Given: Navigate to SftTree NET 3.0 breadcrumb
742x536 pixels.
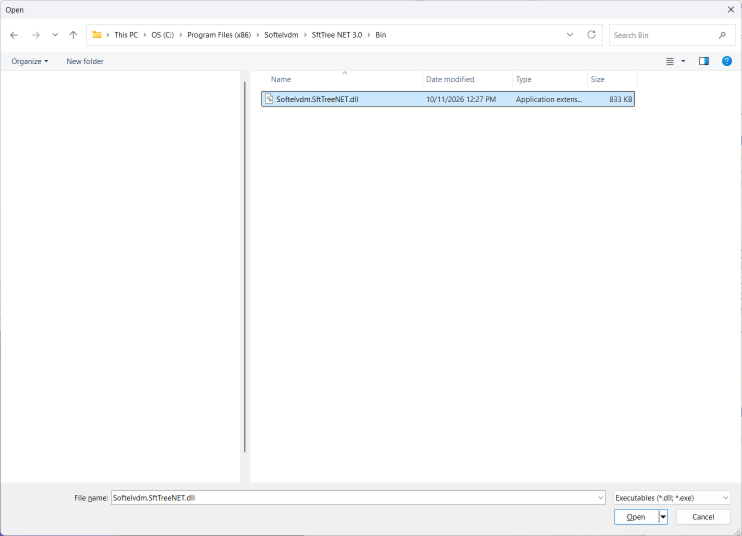Looking at the screenshot, I should coord(337,35).
